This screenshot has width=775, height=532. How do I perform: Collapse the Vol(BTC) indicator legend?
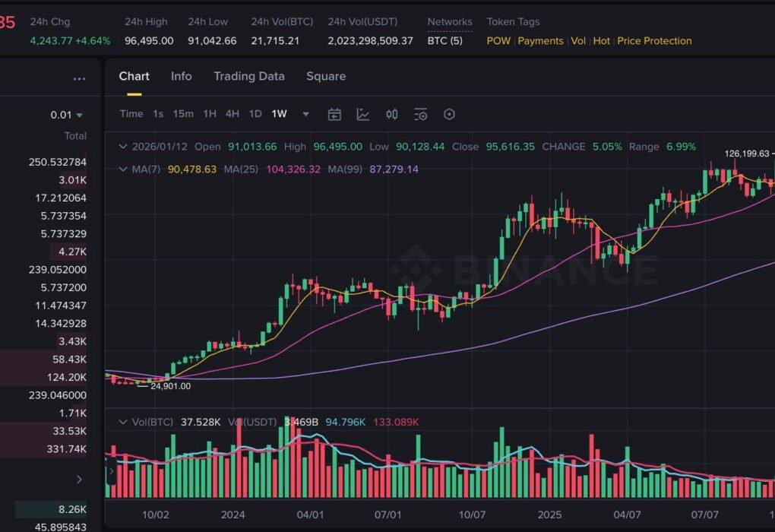(122, 422)
